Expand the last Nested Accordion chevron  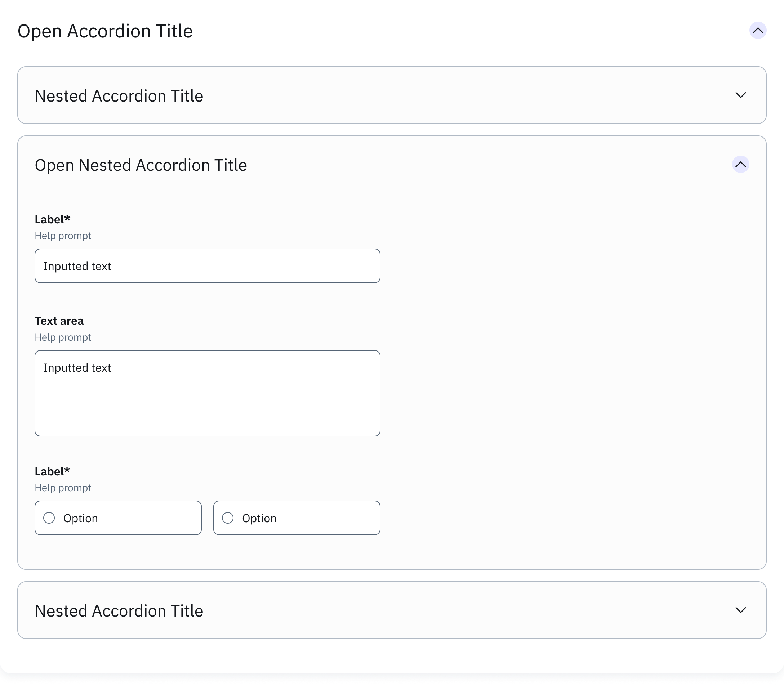(740, 610)
